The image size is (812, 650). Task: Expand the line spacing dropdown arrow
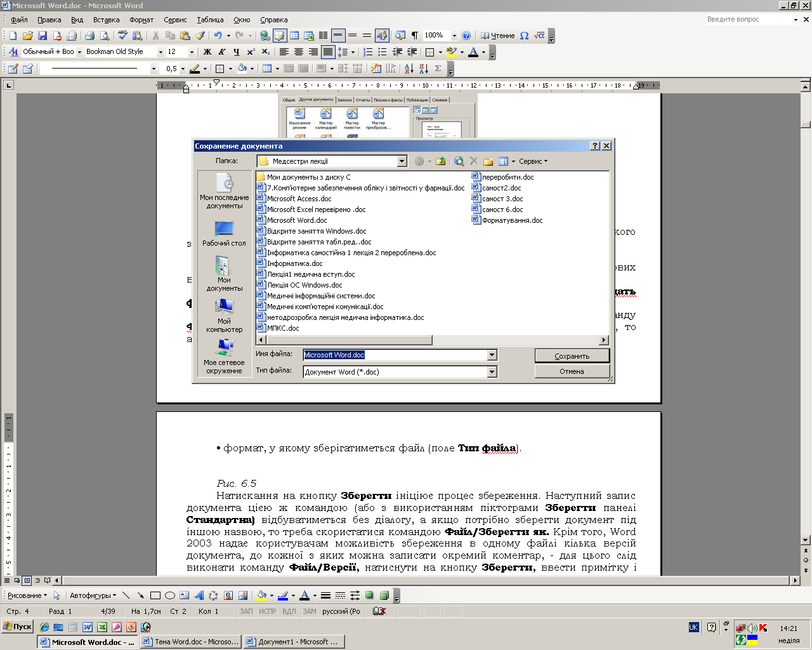click(x=353, y=52)
